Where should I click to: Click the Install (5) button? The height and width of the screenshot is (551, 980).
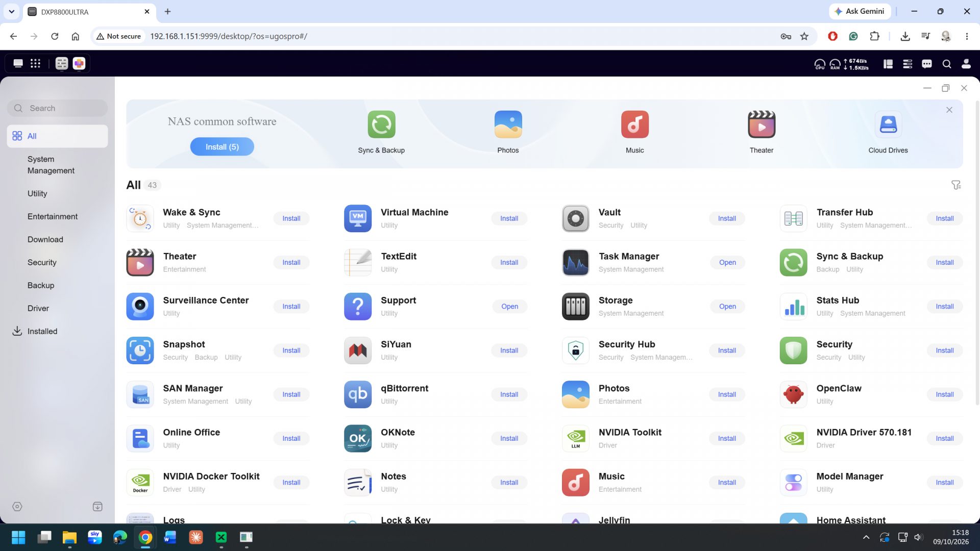click(222, 147)
